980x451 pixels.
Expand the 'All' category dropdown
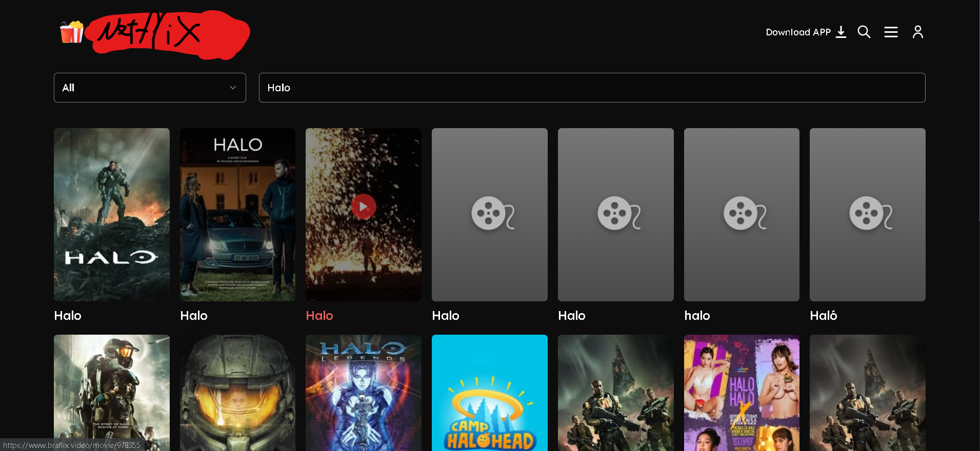(x=150, y=88)
